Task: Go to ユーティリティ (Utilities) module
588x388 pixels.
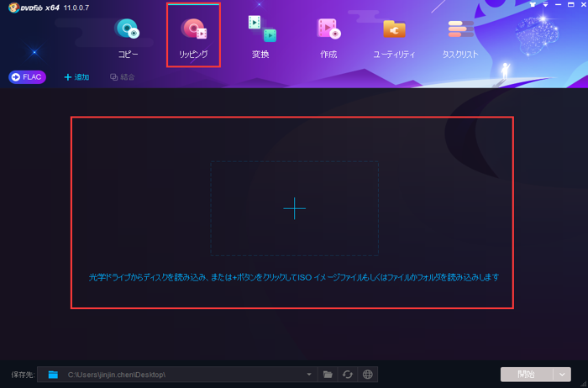Action: [394, 39]
